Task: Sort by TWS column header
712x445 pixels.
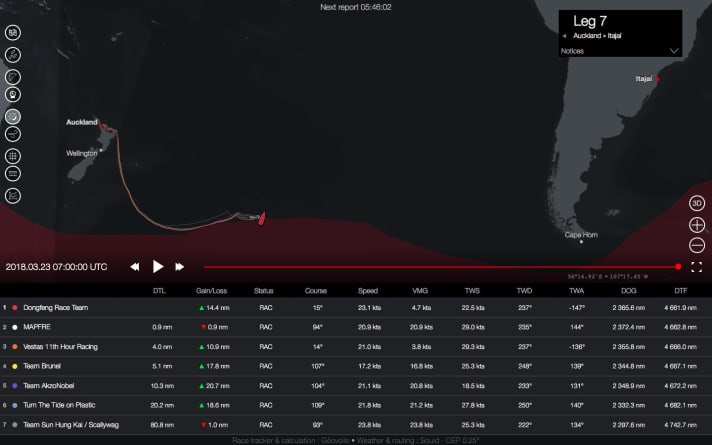Action: coord(472,291)
